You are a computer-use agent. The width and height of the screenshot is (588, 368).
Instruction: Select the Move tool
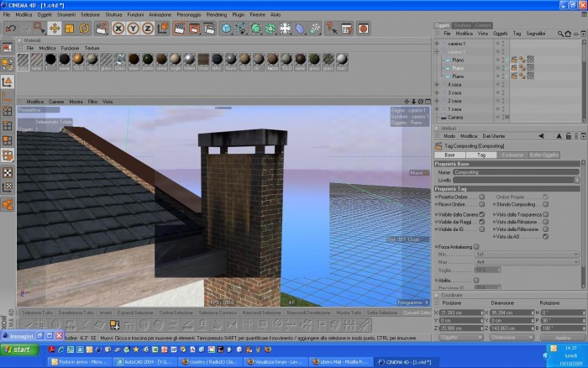click(x=55, y=29)
